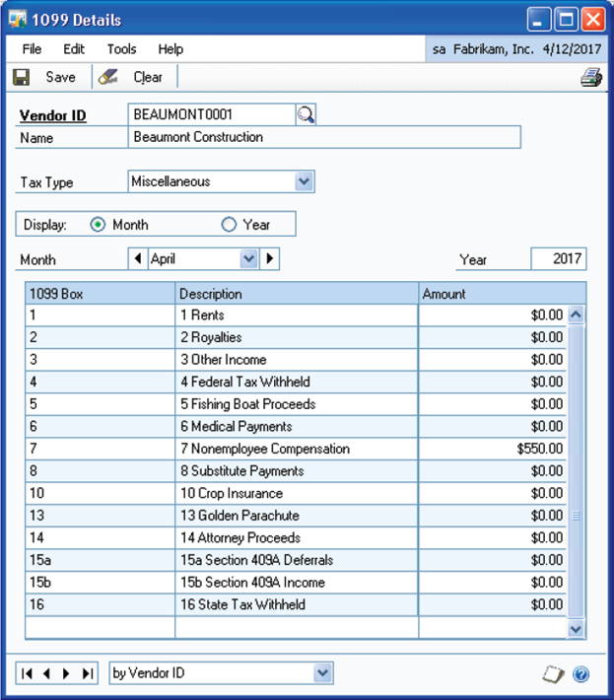Go to previous record navigation arrow

pyautogui.click(x=47, y=673)
